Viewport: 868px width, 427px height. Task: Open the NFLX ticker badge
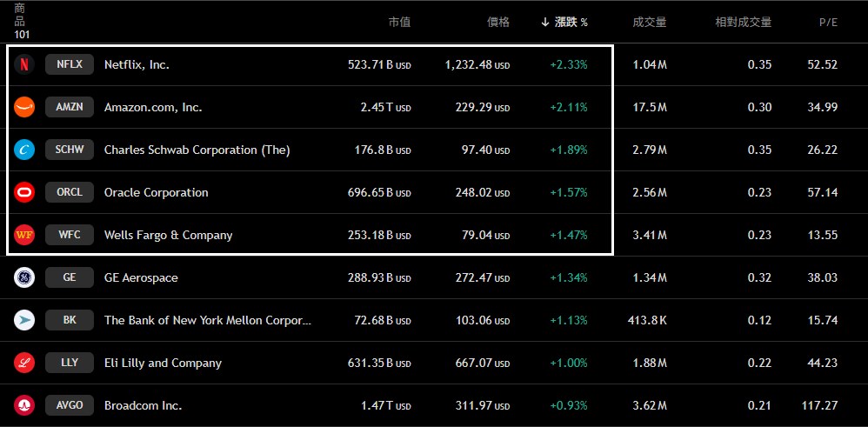tap(70, 64)
